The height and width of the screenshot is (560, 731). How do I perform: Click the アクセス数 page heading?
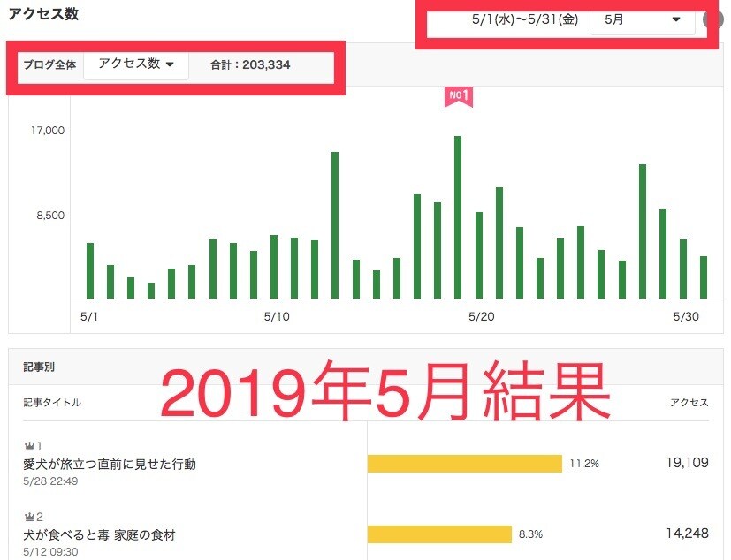tap(43, 14)
